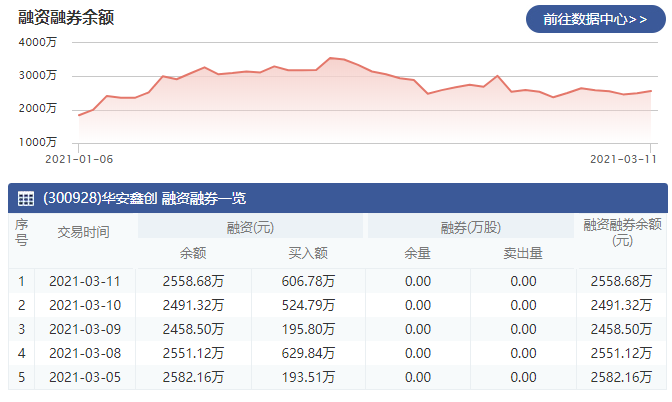Click the 卖出量 sub-column header

[x=523, y=253]
